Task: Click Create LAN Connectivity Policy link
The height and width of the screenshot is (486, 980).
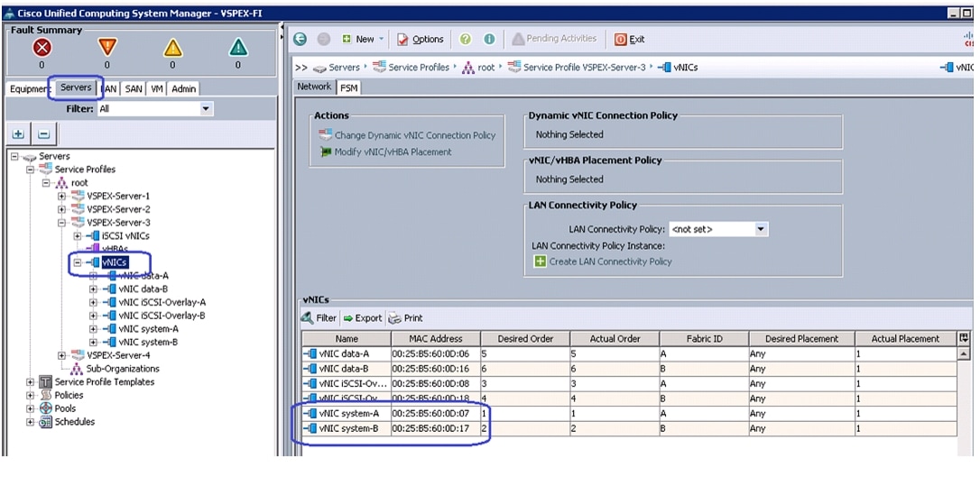Action: (610, 261)
